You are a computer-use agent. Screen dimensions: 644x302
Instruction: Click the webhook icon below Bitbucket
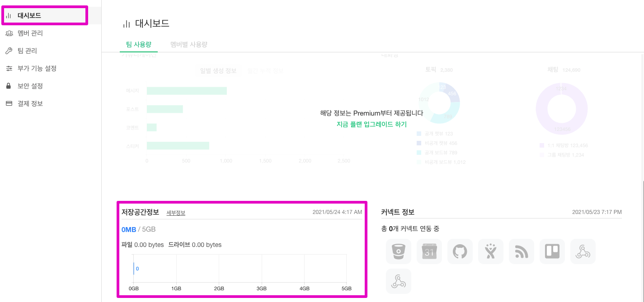tap(398, 281)
